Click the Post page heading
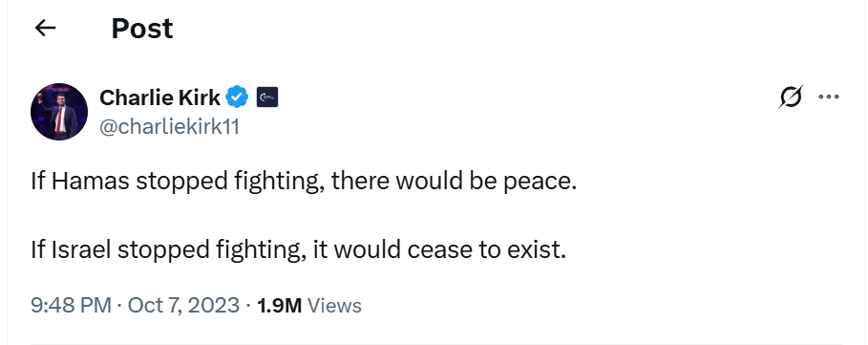Viewport: 868px width, 345px height. coord(142,29)
